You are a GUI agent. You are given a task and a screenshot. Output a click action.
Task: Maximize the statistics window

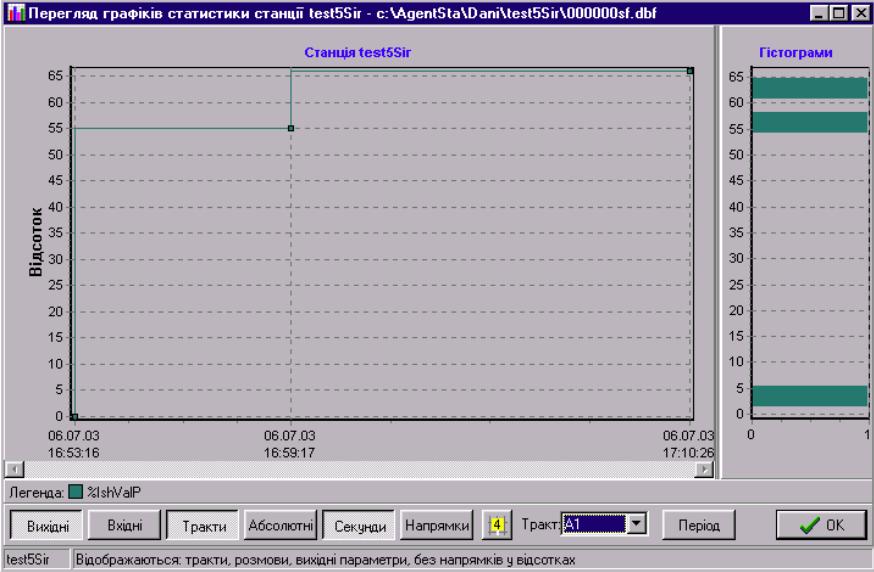[x=838, y=13]
